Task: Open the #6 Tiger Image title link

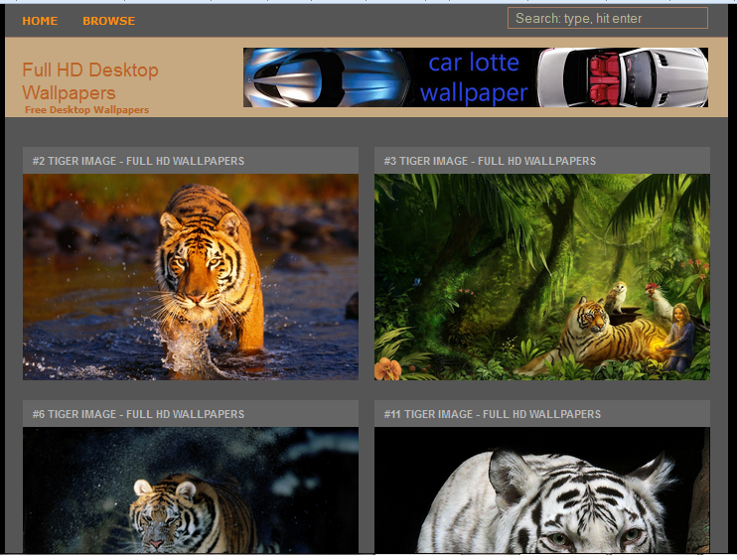Action: pos(138,414)
